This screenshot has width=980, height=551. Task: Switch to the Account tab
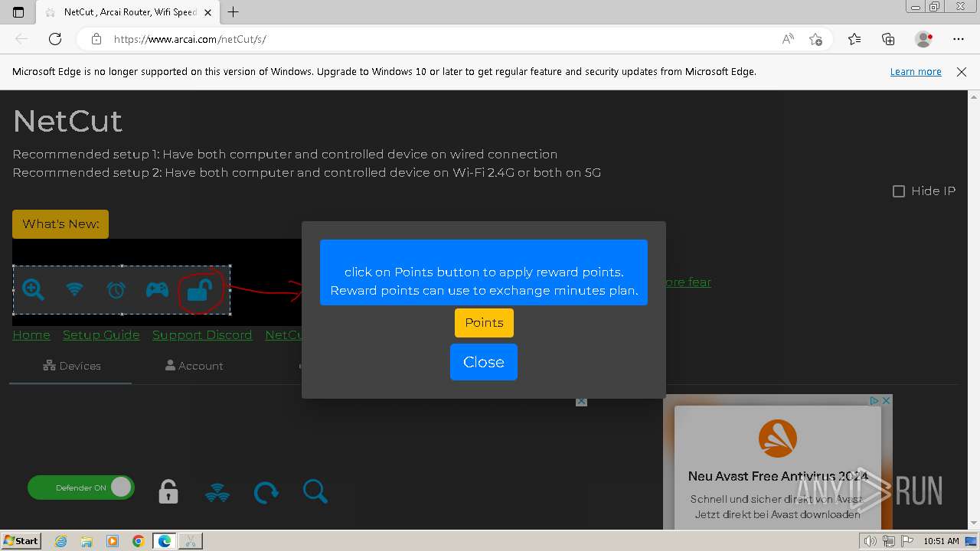click(x=194, y=366)
